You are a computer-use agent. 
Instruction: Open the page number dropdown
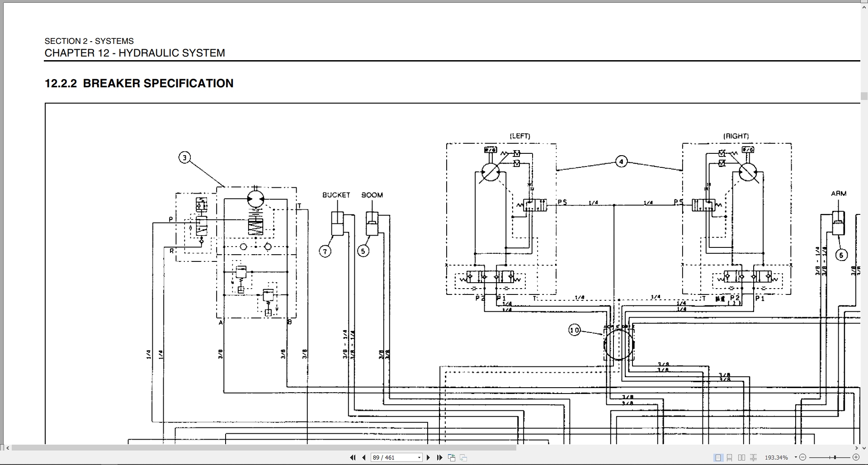pyautogui.click(x=419, y=458)
